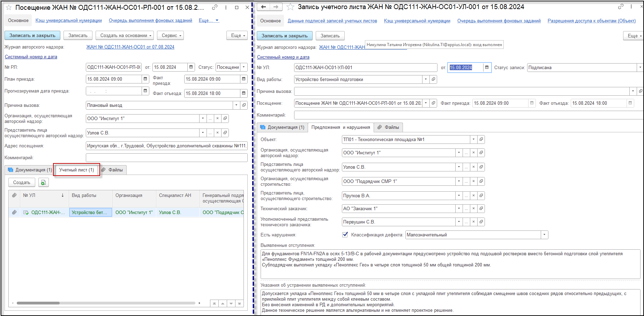Open the Предложения и нарушения tab

pos(340,127)
